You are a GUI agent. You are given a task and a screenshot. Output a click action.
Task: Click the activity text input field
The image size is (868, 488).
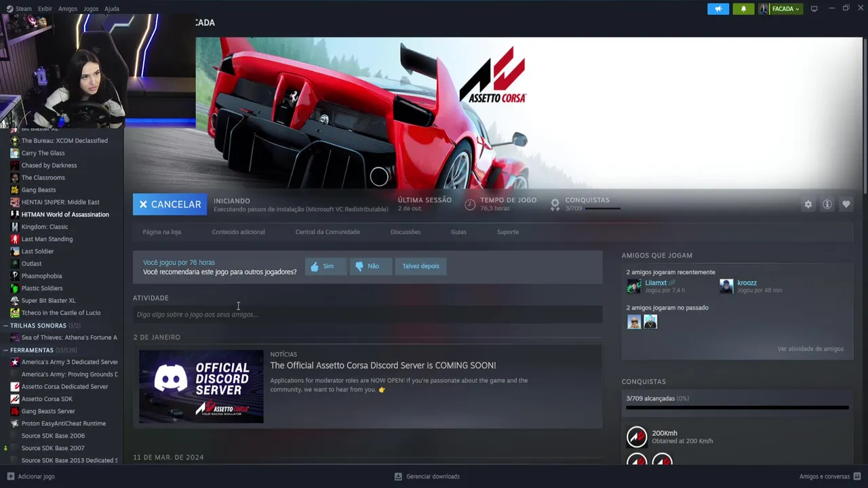click(x=368, y=314)
